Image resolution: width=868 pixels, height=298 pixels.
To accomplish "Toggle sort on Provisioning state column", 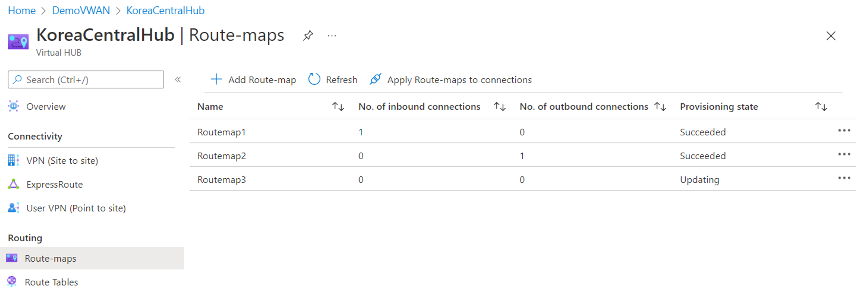I will point(822,106).
